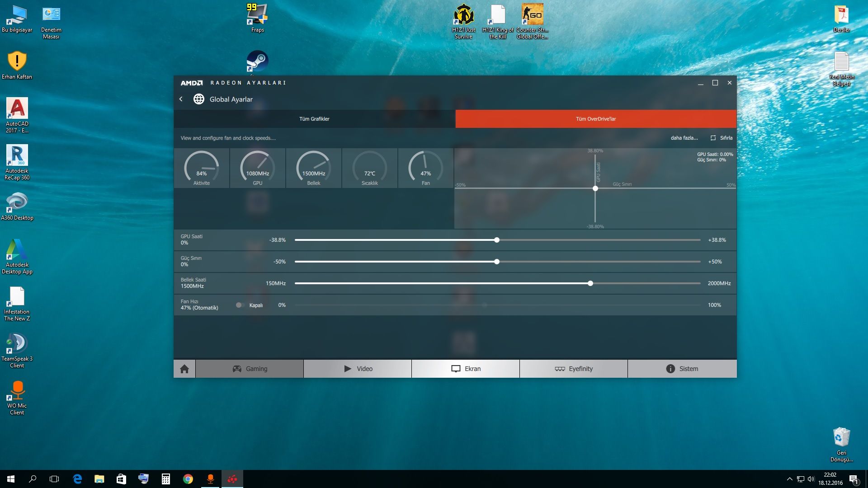The width and height of the screenshot is (868, 488).
Task: Click the Bellek Saati slider handle
Action: pyautogui.click(x=590, y=283)
